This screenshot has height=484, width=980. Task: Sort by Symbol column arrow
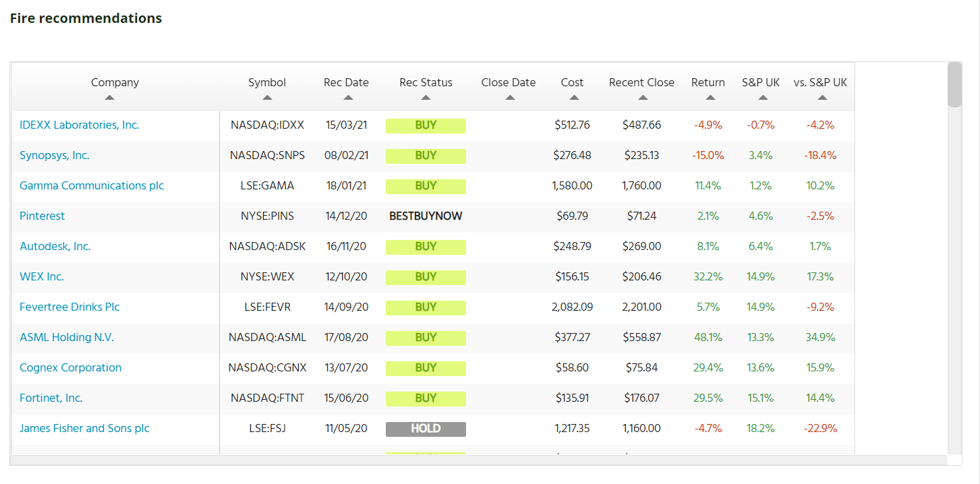(x=267, y=98)
